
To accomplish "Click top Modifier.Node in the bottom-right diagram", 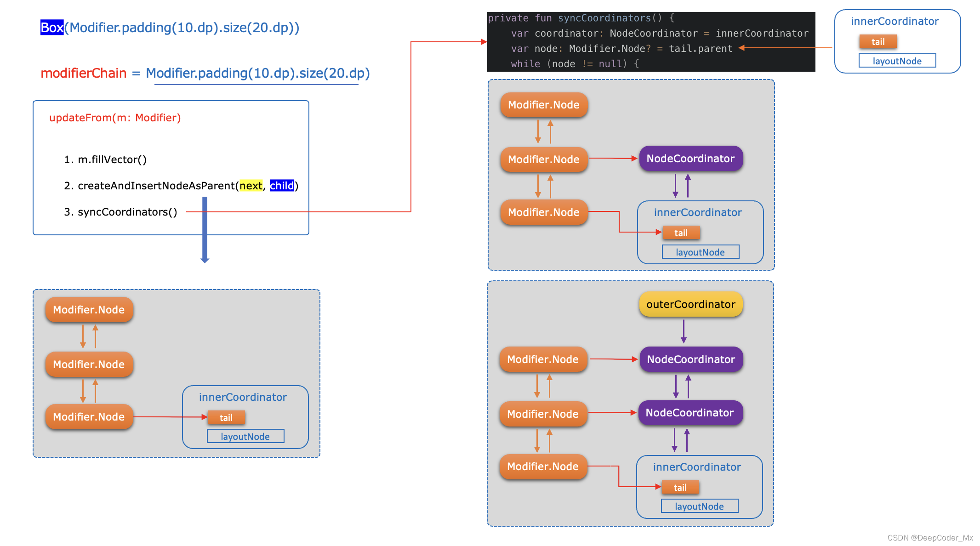I will (x=543, y=359).
